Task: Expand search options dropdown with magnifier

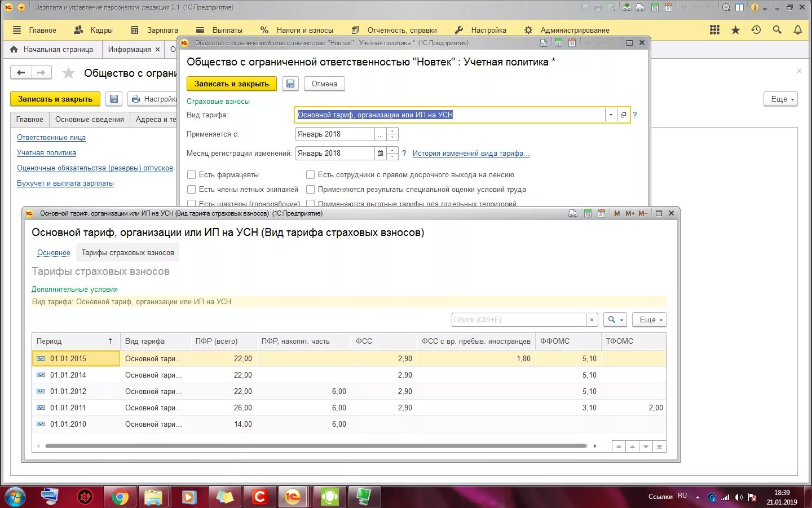Action: [x=615, y=319]
